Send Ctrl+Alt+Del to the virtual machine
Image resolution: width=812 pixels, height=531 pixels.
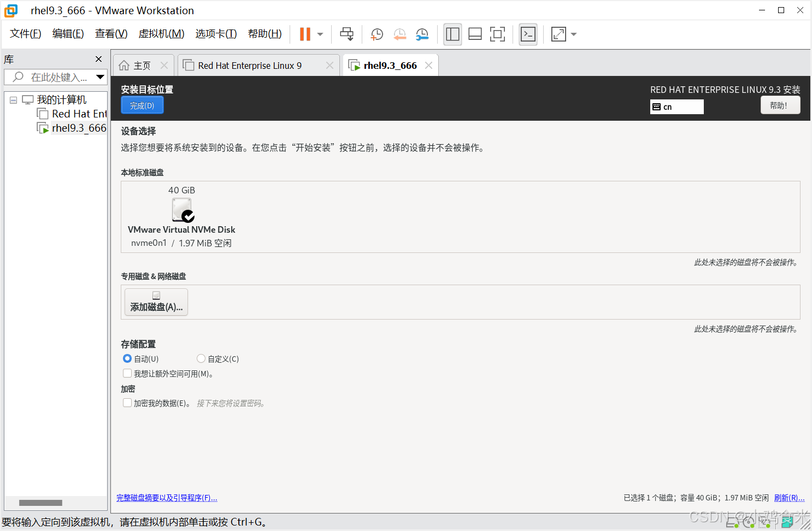click(346, 34)
